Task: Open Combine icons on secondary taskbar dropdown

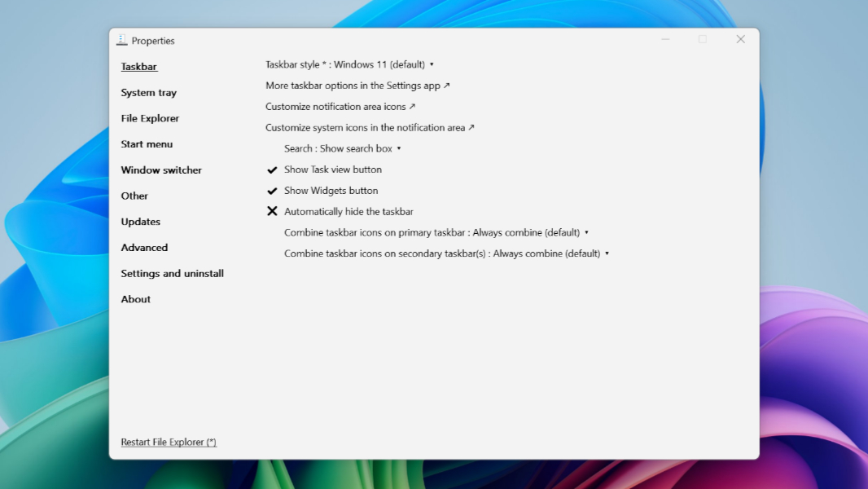Action: [x=446, y=254]
